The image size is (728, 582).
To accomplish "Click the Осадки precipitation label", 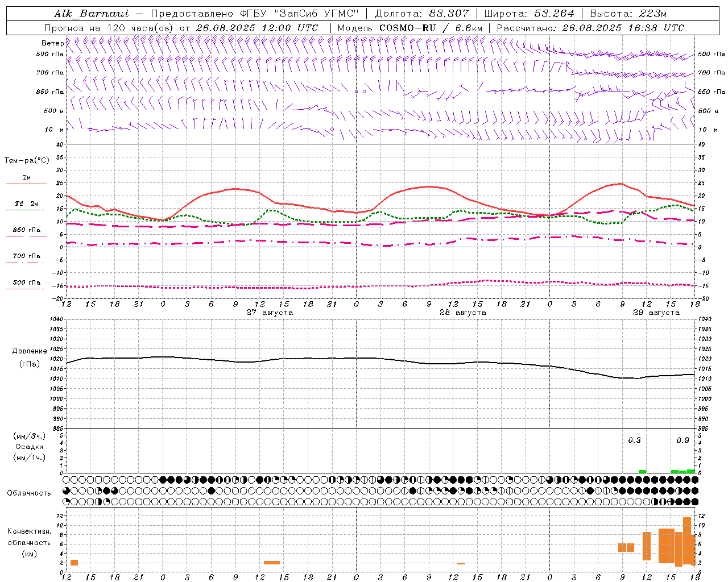I will click(30, 447).
